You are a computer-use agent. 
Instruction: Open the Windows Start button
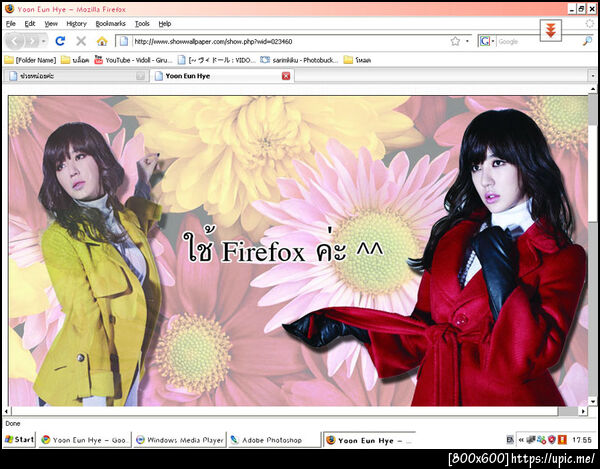coord(20,440)
